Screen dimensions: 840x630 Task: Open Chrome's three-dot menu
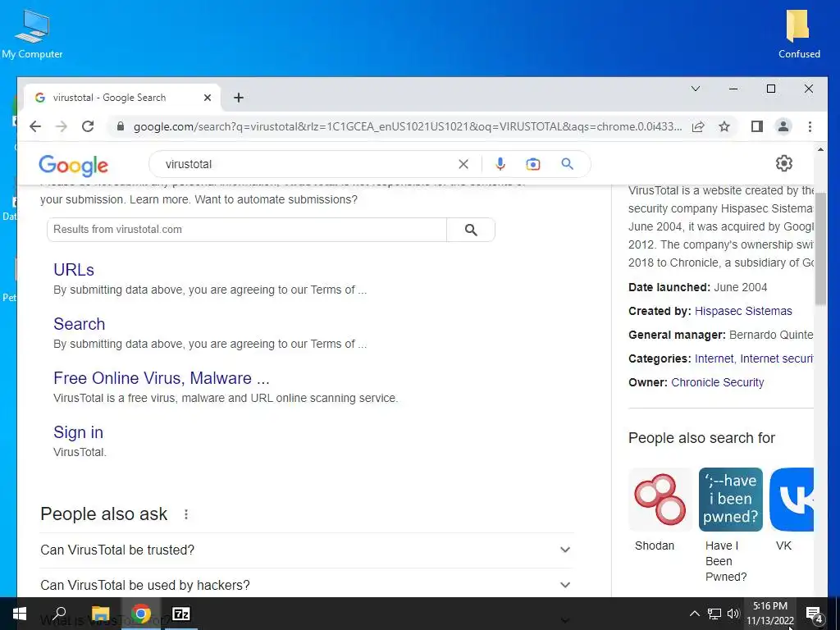[x=810, y=126]
